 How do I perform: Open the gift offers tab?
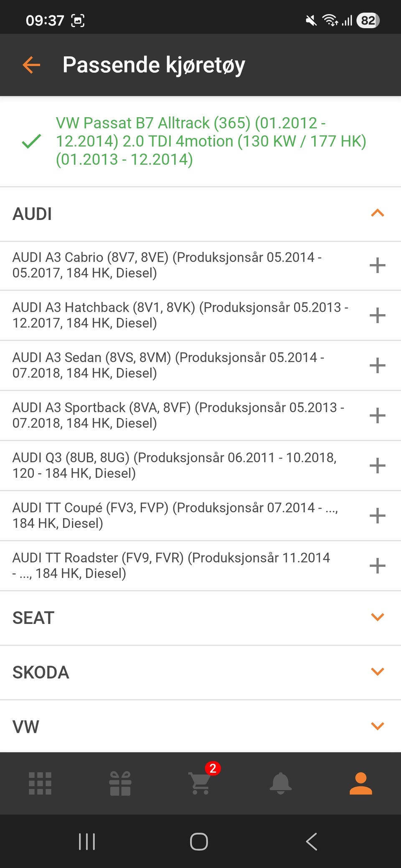pos(120,783)
